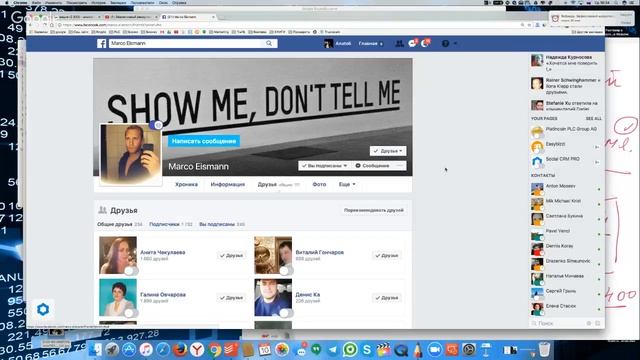This screenshot has width=640, height=360.
Task: Open Safari in the Dock
Action: (162, 350)
